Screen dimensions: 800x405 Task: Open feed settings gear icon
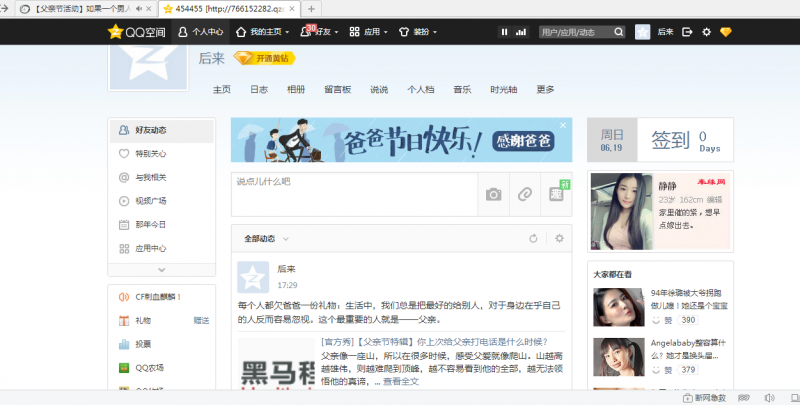tap(559, 239)
